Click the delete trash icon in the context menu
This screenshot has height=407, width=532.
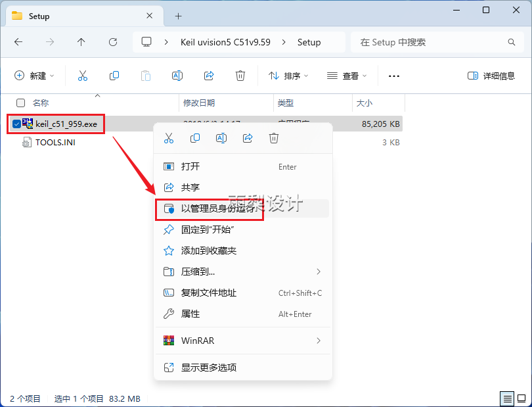click(274, 138)
